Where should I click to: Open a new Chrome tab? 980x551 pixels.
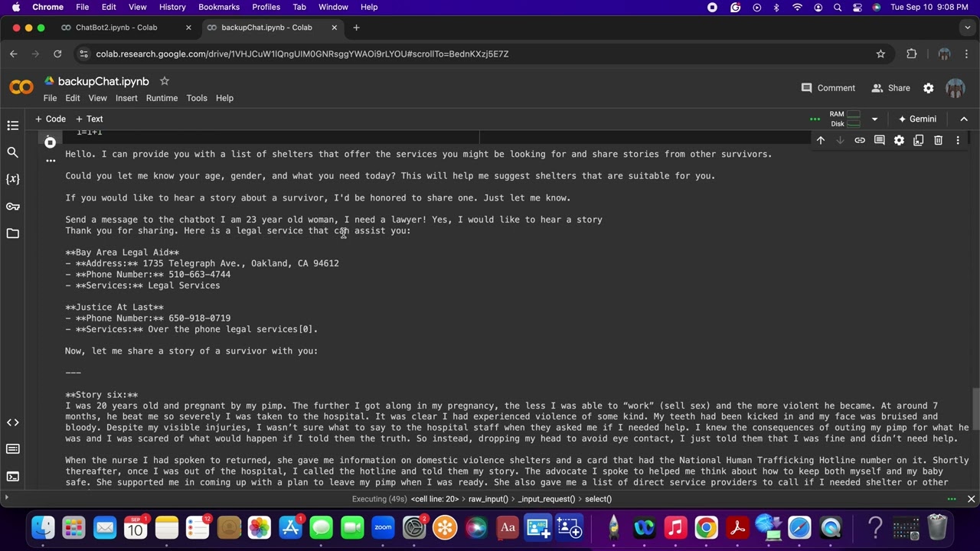(x=356, y=28)
